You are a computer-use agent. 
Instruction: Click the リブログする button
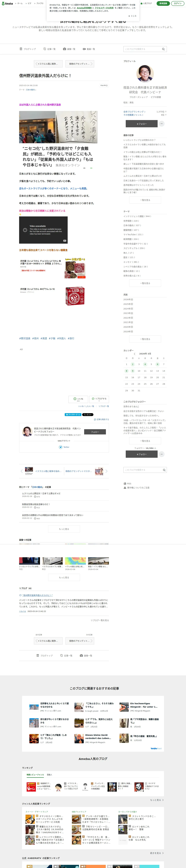click(99, 399)
